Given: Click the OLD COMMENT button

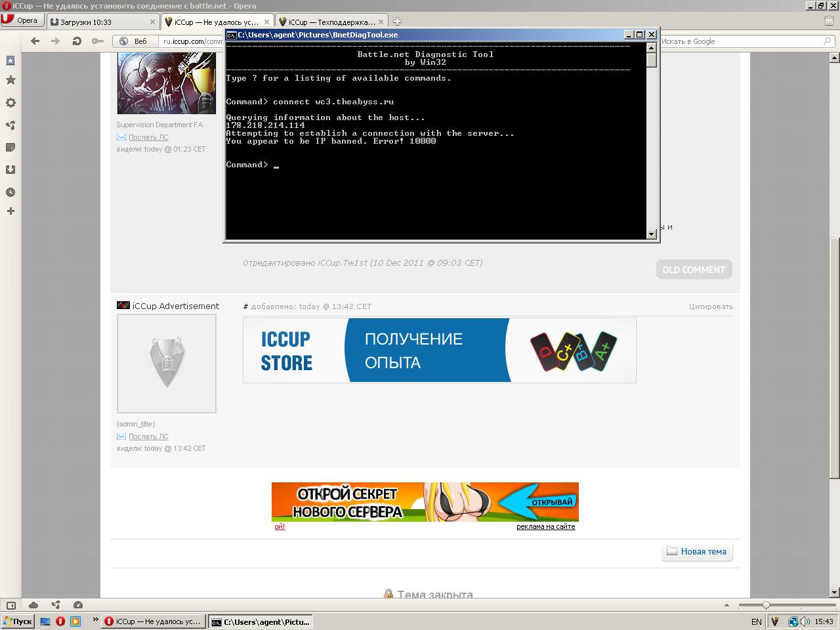Looking at the screenshot, I should coord(694,270).
